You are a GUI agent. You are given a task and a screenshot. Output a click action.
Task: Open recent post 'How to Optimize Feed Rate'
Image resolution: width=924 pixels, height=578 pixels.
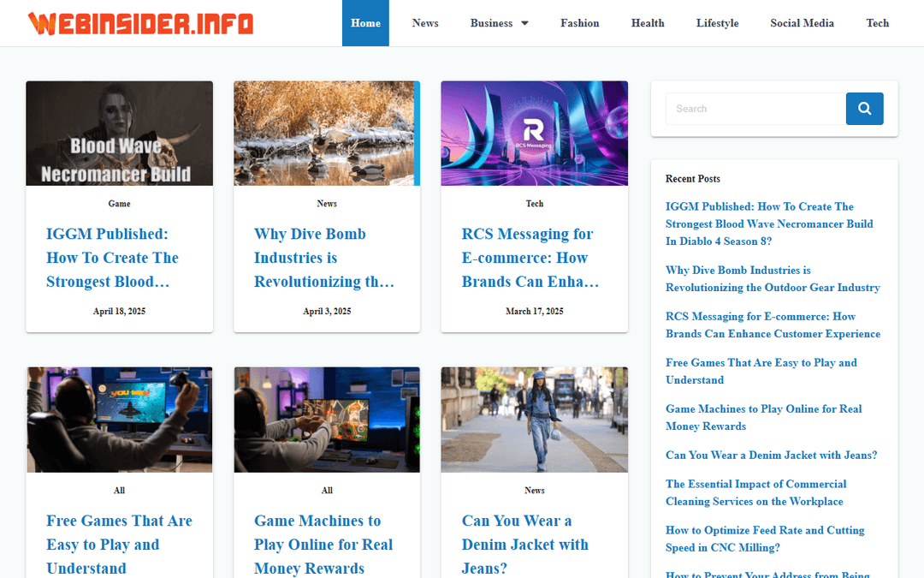click(x=765, y=539)
